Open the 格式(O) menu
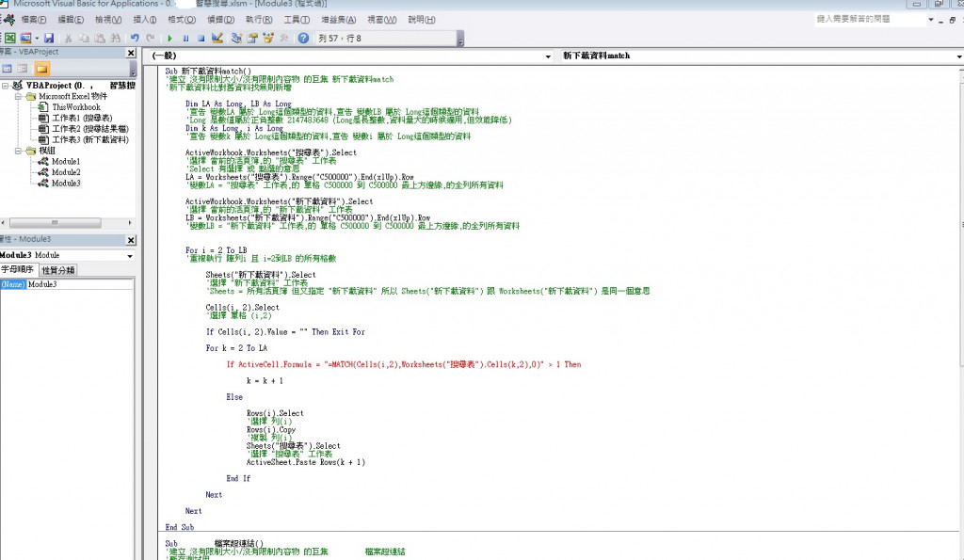 pos(182,20)
